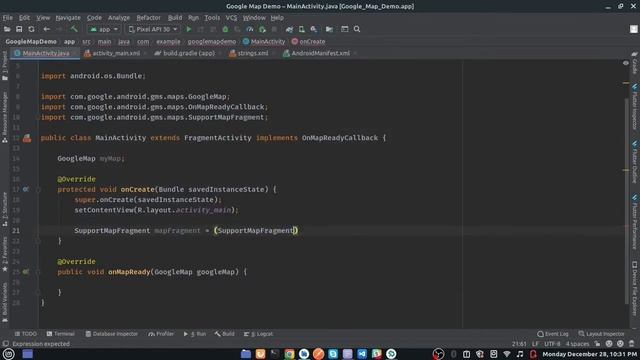Open the Event Log panel
Viewport: 640px width, 360px height.
coord(553,334)
